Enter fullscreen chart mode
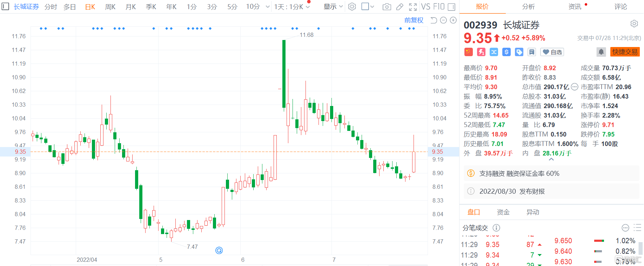 (x=413, y=7)
